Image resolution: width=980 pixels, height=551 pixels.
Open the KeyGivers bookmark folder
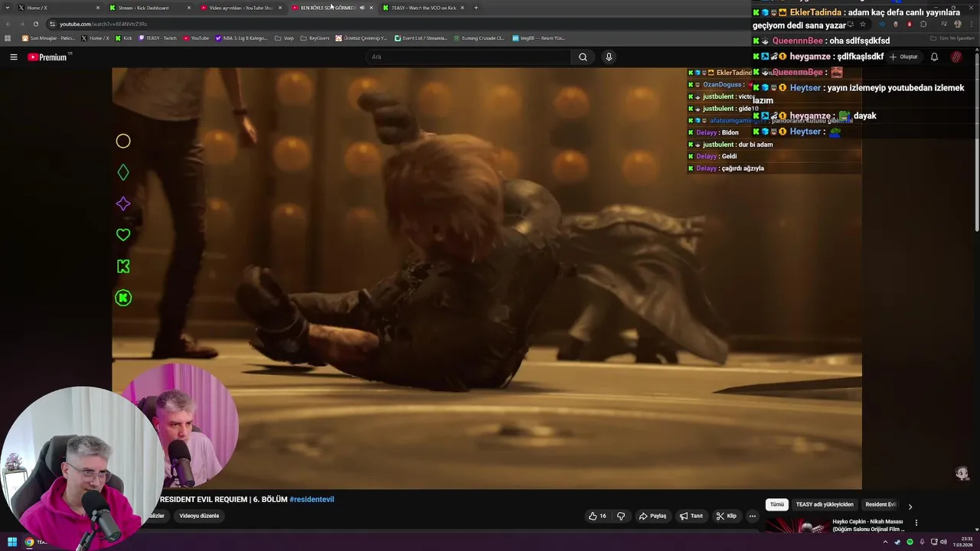coord(315,37)
